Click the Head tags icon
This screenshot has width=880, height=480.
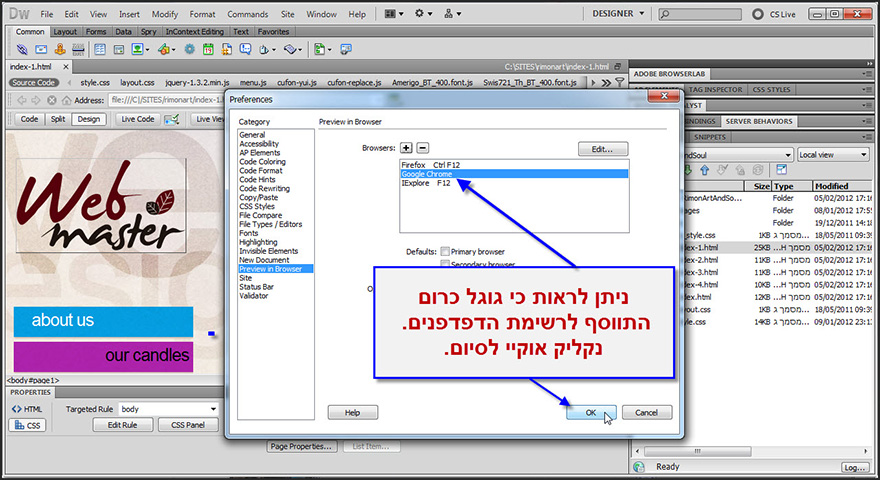(264, 49)
